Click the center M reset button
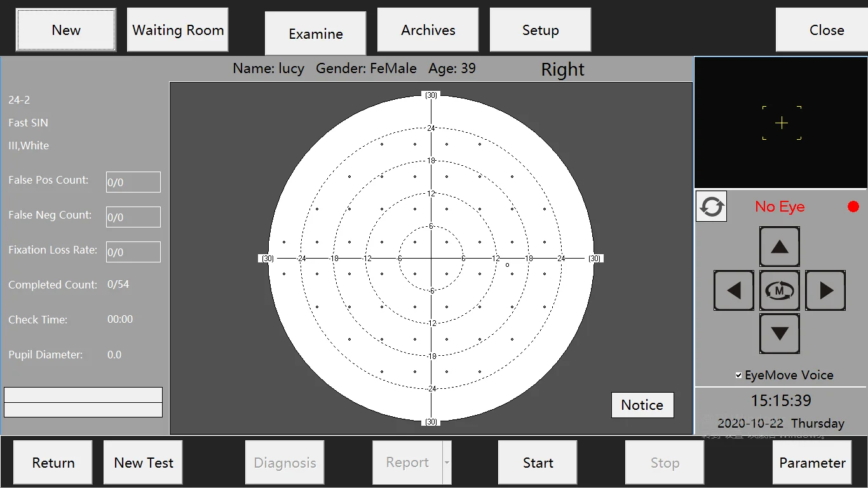The height and width of the screenshot is (488, 868). 780,290
